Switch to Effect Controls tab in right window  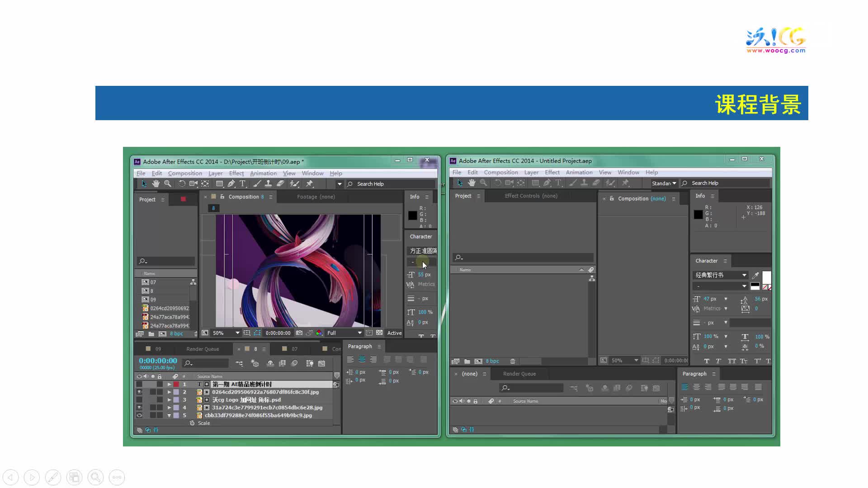[x=531, y=196]
